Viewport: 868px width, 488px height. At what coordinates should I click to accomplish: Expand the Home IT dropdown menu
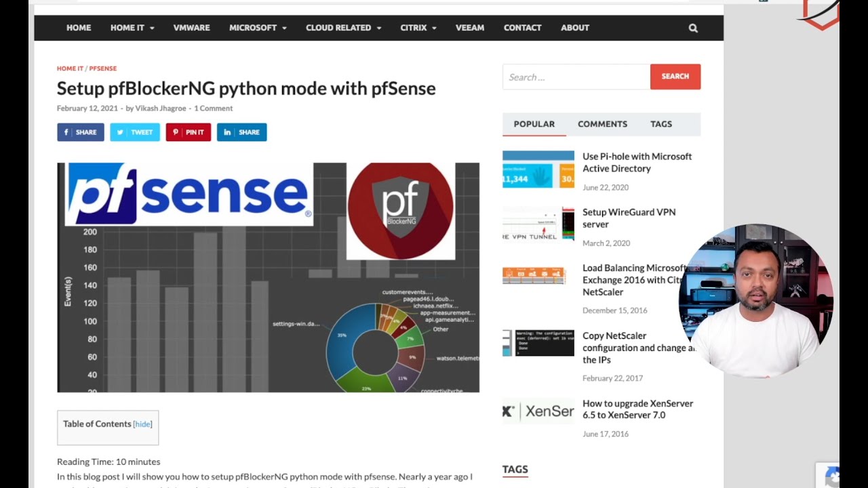tap(132, 28)
